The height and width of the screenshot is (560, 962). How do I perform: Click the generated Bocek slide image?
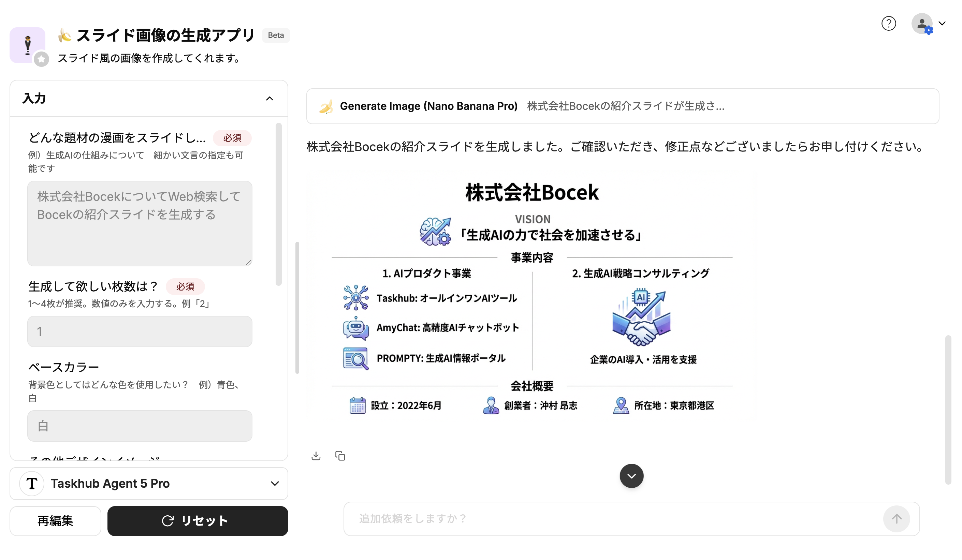click(532, 296)
